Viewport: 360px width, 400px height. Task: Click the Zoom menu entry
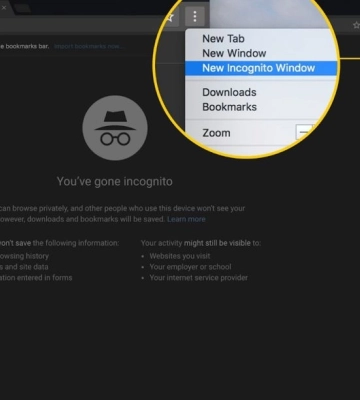tap(216, 133)
